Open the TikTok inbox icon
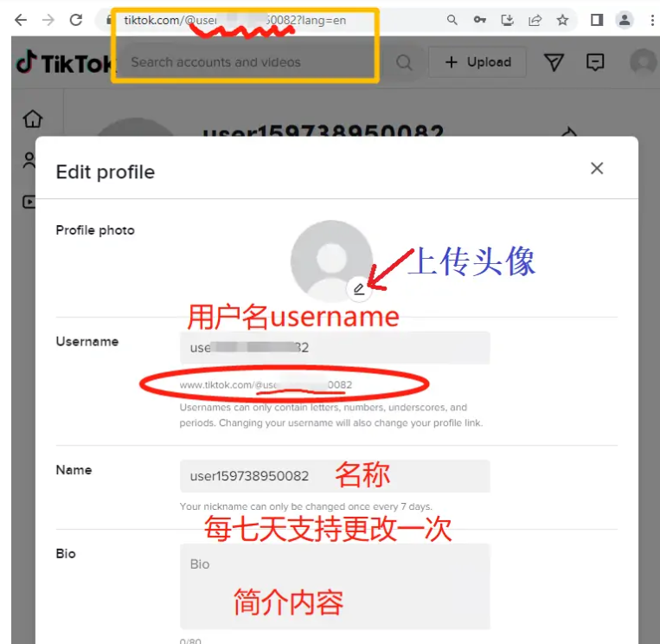Image resolution: width=660 pixels, height=644 pixels. [595, 62]
